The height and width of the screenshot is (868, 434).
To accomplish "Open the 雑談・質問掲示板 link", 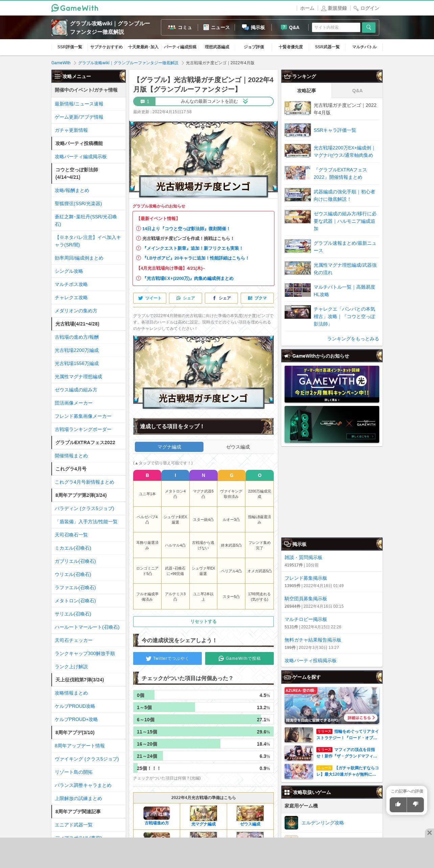I will point(304,557).
